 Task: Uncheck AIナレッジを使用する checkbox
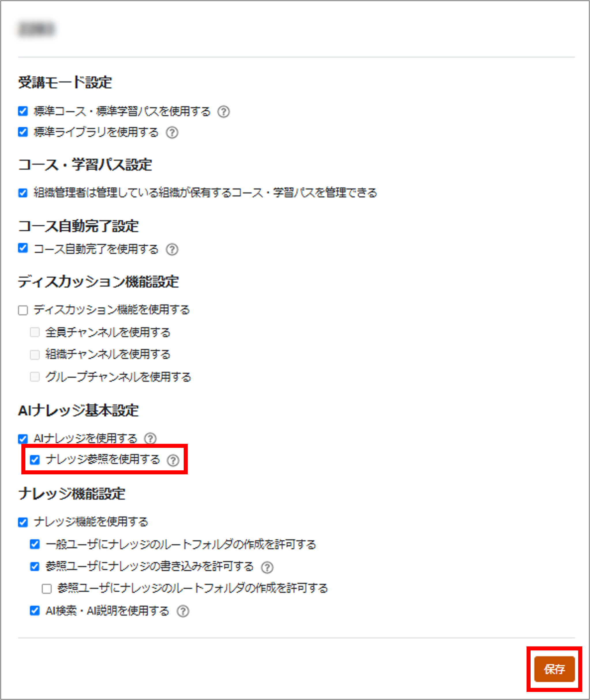[x=23, y=439]
